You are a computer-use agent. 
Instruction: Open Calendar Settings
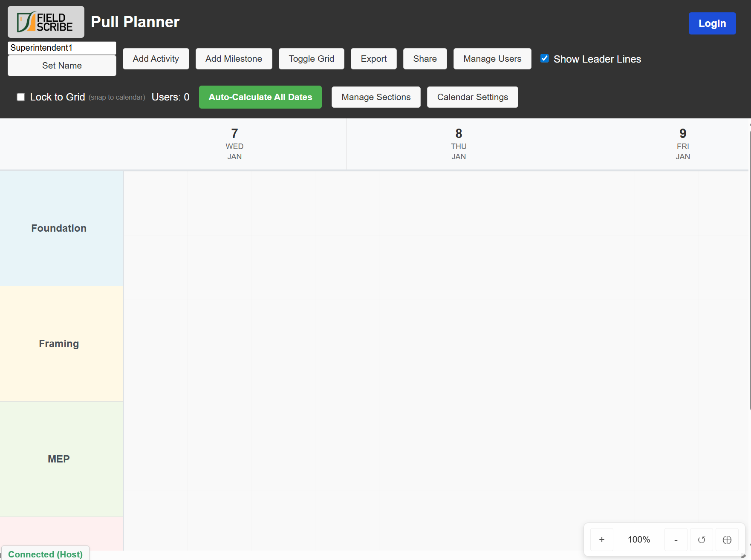[x=472, y=97]
